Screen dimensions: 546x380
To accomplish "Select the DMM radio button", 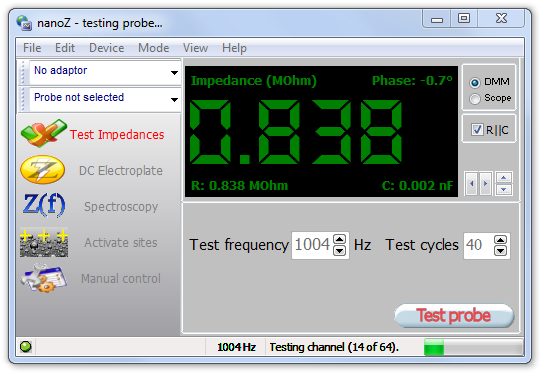I will 475,83.
